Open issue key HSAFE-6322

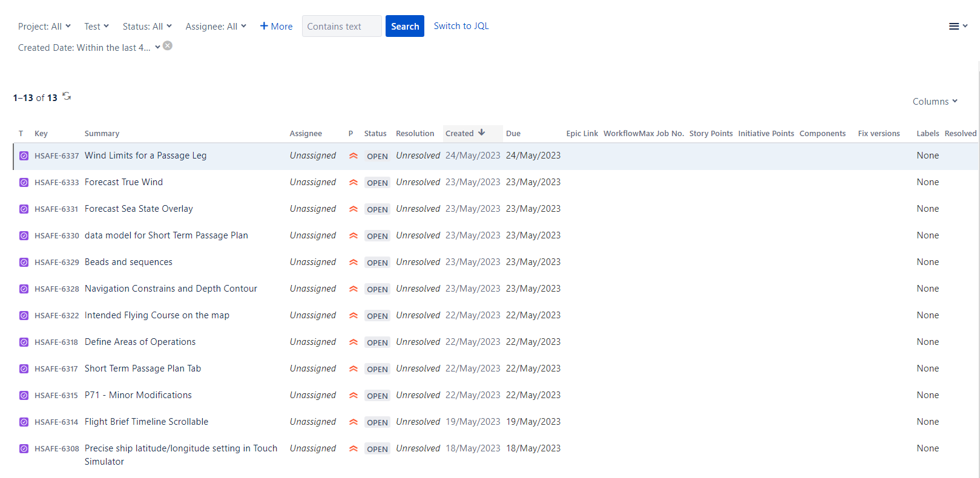point(57,315)
